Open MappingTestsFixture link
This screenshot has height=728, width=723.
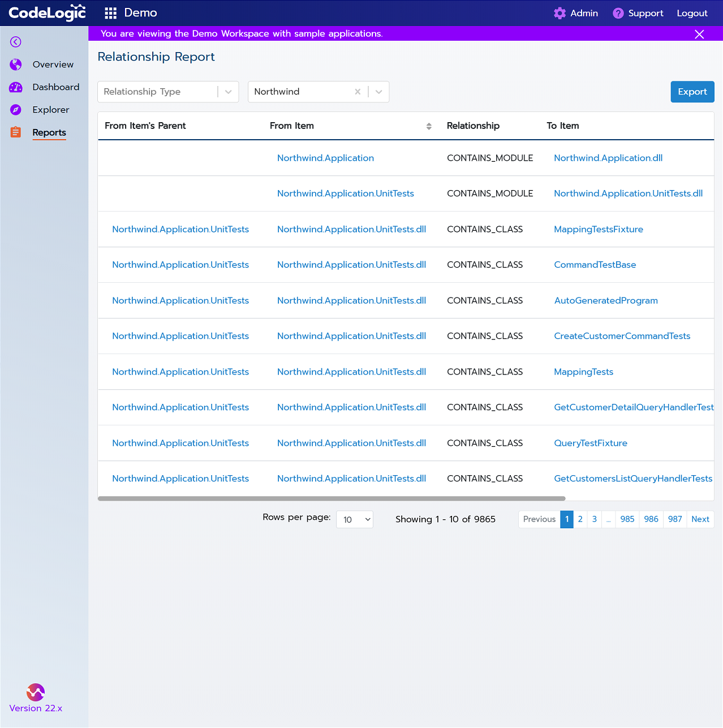[599, 229]
